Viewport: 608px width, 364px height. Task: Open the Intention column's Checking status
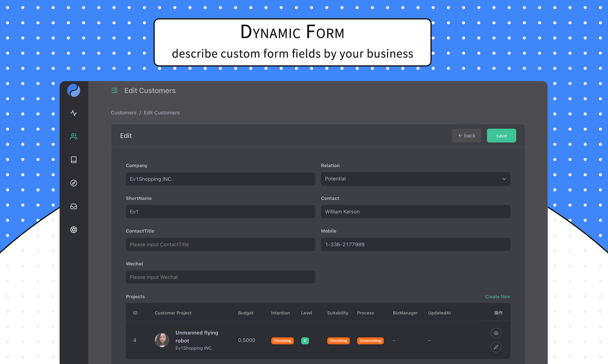point(282,341)
